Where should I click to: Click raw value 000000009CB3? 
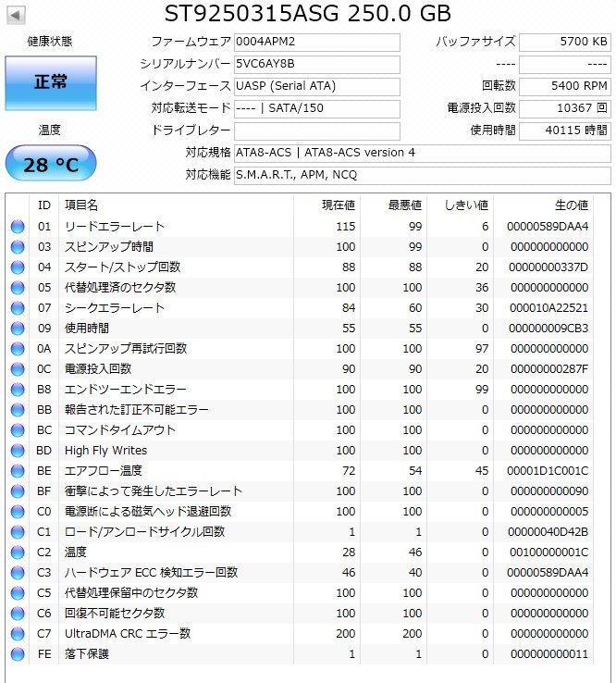point(548,329)
